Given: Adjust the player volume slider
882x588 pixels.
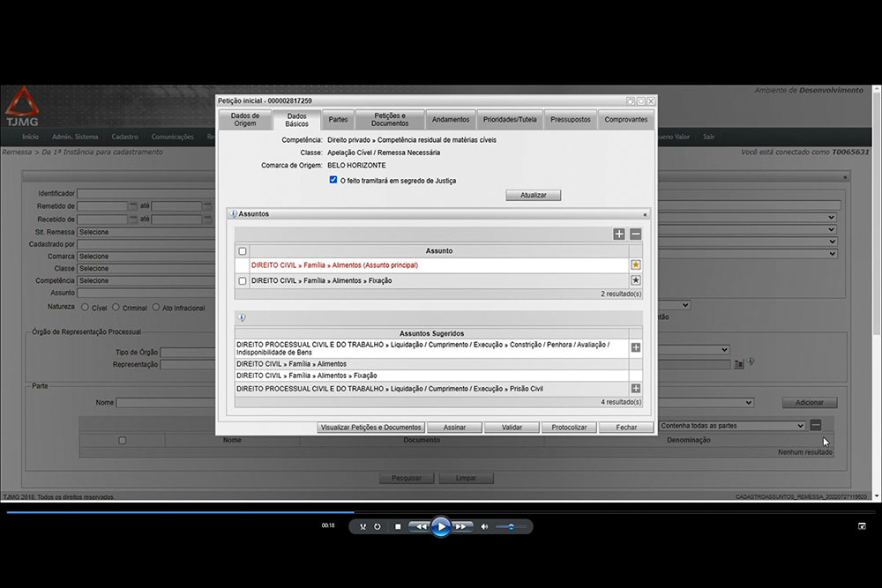Looking at the screenshot, I should click(x=511, y=526).
